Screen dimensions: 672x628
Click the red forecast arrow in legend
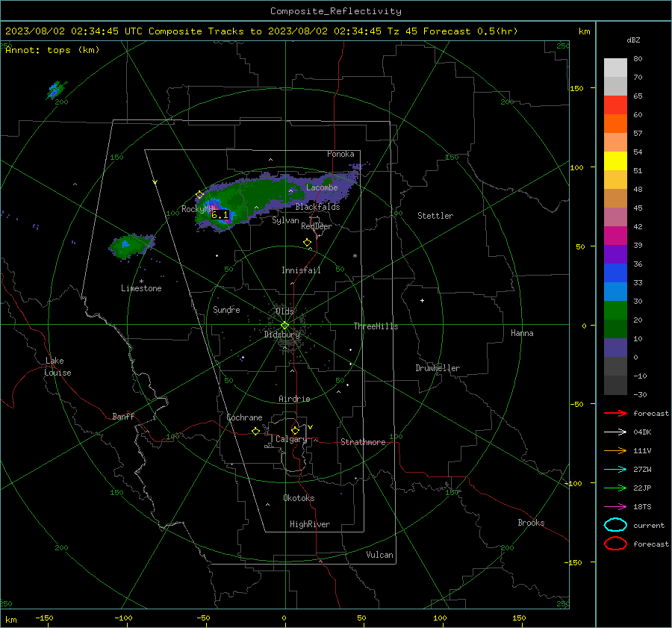click(615, 413)
